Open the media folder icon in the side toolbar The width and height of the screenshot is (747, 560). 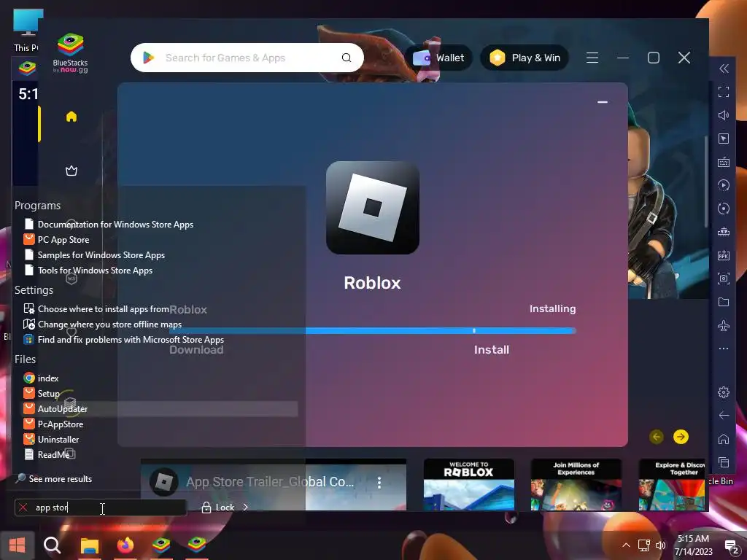coord(724,302)
